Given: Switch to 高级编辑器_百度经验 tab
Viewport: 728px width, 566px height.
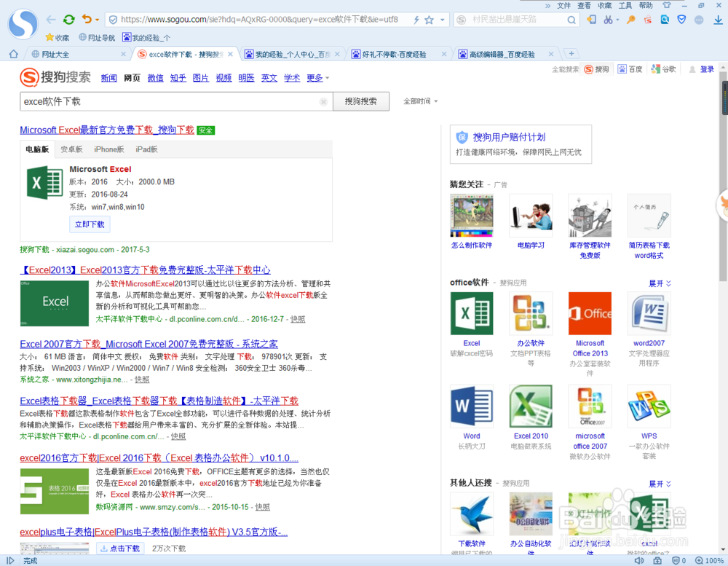Looking at the screenshot, I should (506, 54).
